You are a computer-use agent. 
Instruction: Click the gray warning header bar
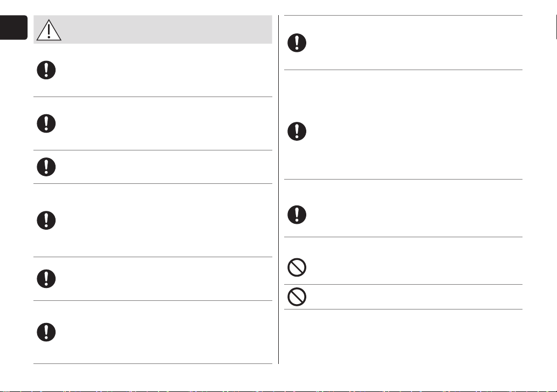tap(153, 30)
